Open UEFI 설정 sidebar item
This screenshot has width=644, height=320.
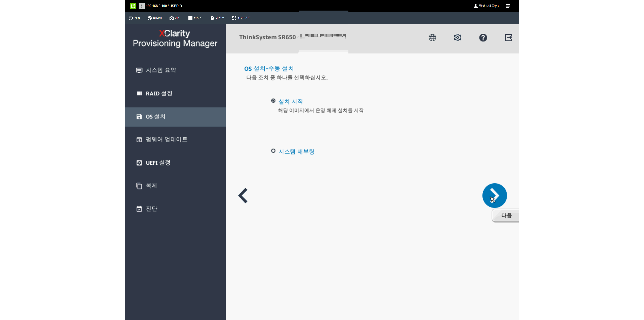pos(158,163)
